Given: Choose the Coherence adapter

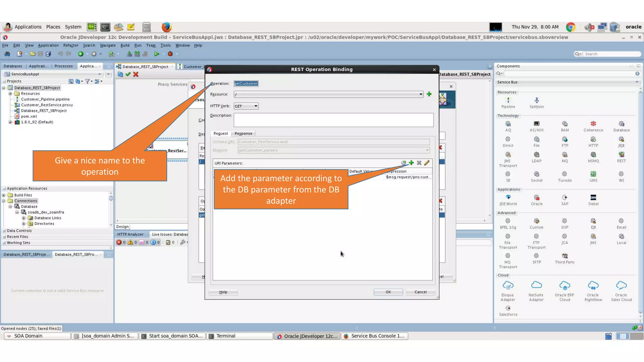Looking at the screenshot, I should coord(593,126).
